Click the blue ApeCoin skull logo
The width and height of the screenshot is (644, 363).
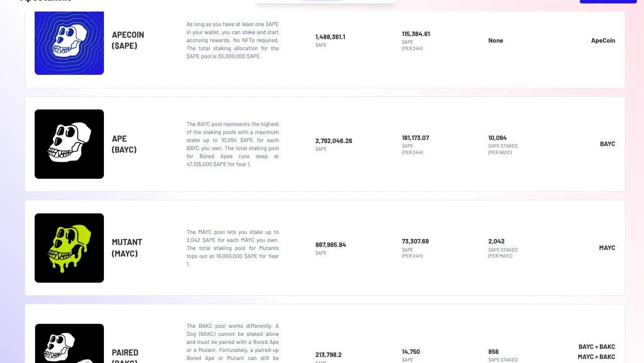click(69, 43)
